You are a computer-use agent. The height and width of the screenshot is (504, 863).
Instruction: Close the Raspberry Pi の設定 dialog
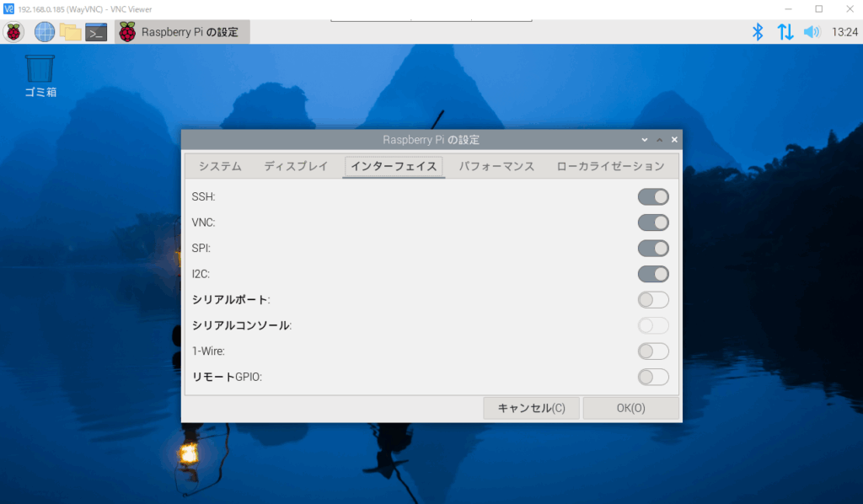674,140
